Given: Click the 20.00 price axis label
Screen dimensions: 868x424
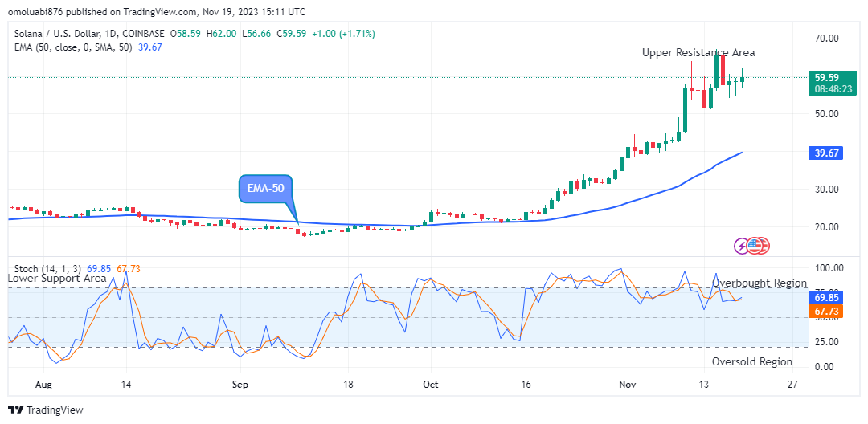Looking at the screenshot, I should pyautogui.click(x=825, y=226).
